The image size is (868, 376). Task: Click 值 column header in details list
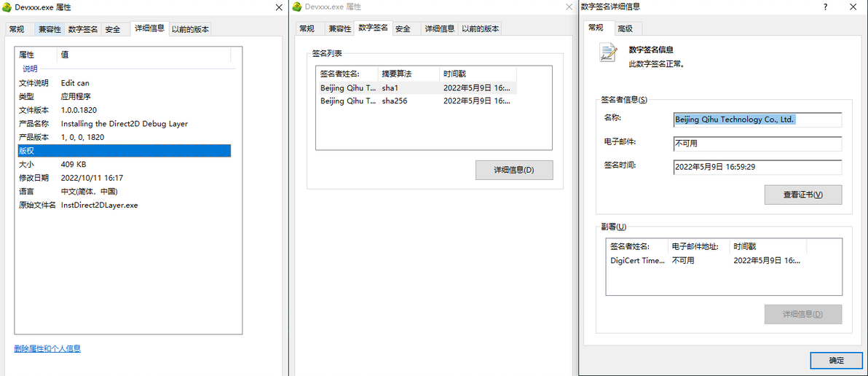pyautogui.click(x=144, y=55)
